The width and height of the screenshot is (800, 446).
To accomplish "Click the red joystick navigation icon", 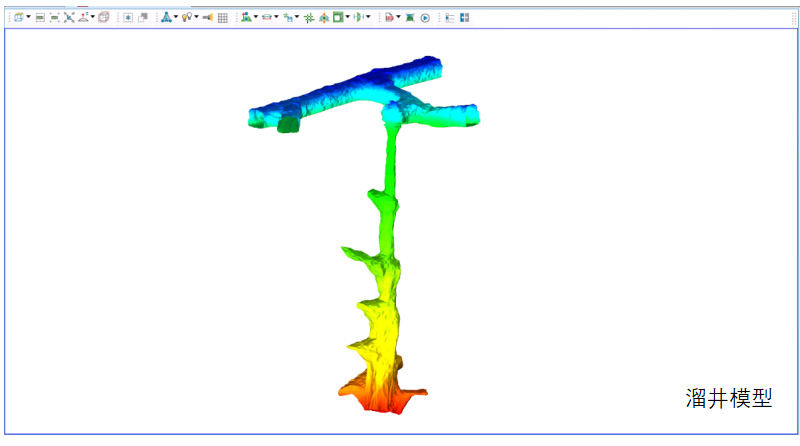I will (83, 17).
